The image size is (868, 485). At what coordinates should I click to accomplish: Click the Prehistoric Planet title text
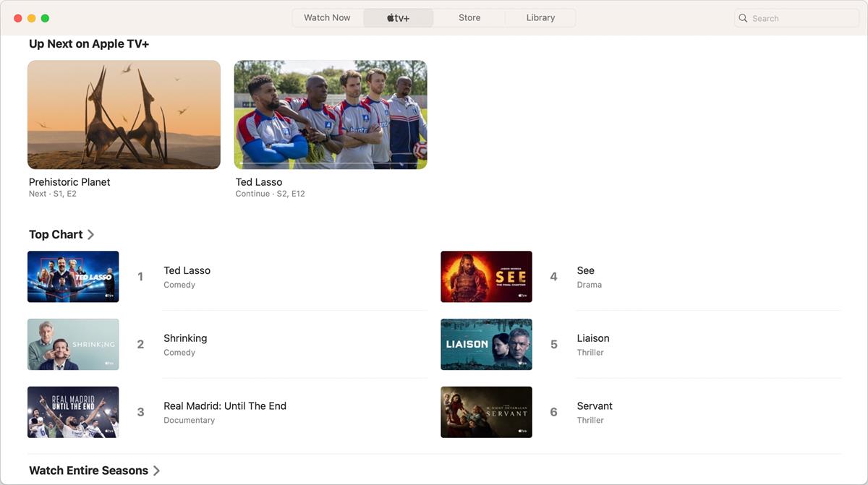point(69,182)
